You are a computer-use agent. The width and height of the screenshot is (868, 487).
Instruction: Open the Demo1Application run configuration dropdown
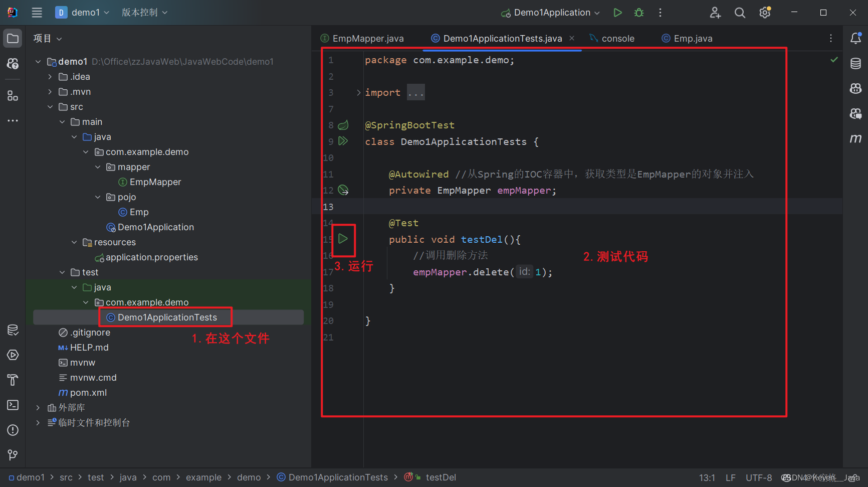pyautogui.click(x=550, y=13)
